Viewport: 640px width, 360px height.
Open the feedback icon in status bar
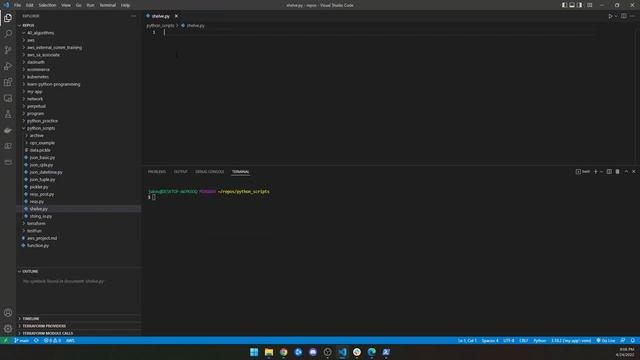623,340
